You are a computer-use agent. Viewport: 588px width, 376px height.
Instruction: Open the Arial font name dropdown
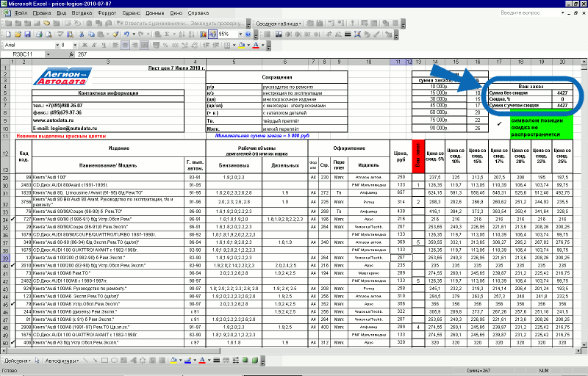click(57, 46)
